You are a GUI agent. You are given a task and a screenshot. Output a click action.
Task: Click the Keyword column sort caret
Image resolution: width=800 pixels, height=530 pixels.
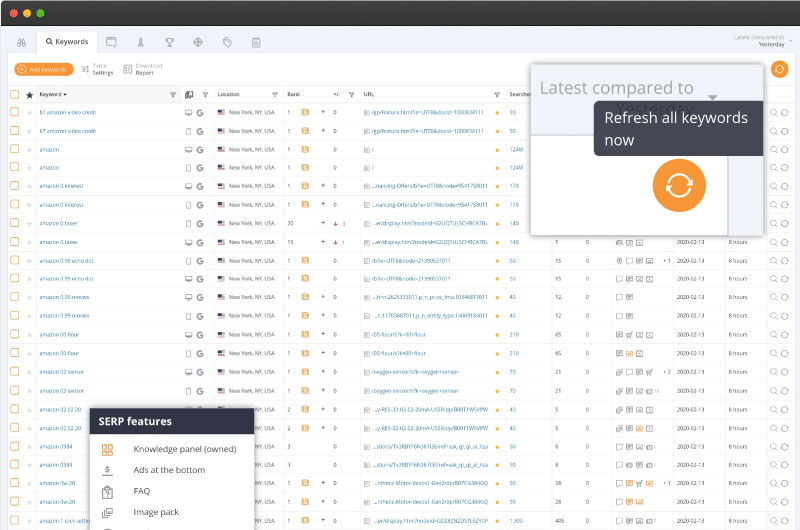pyautogui.click(x=65, y=95)
